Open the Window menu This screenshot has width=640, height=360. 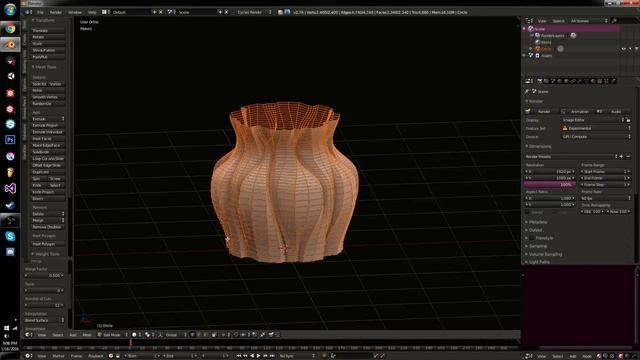75,12
